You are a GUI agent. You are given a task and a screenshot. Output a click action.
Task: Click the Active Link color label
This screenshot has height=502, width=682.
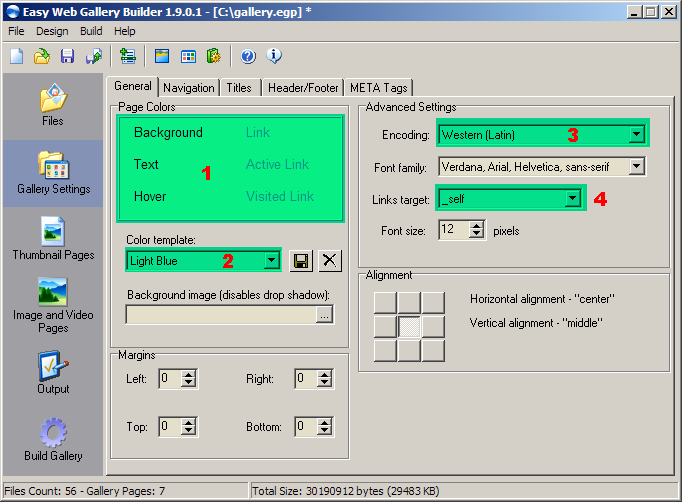click(x=277, y=164)
